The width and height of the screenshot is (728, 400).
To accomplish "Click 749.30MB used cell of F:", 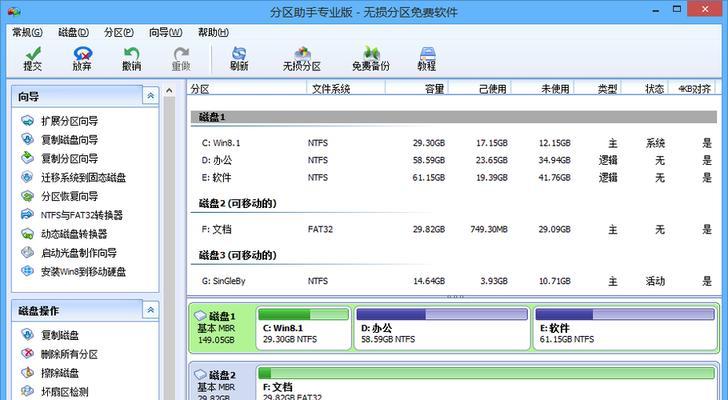I will pos(488,229).
